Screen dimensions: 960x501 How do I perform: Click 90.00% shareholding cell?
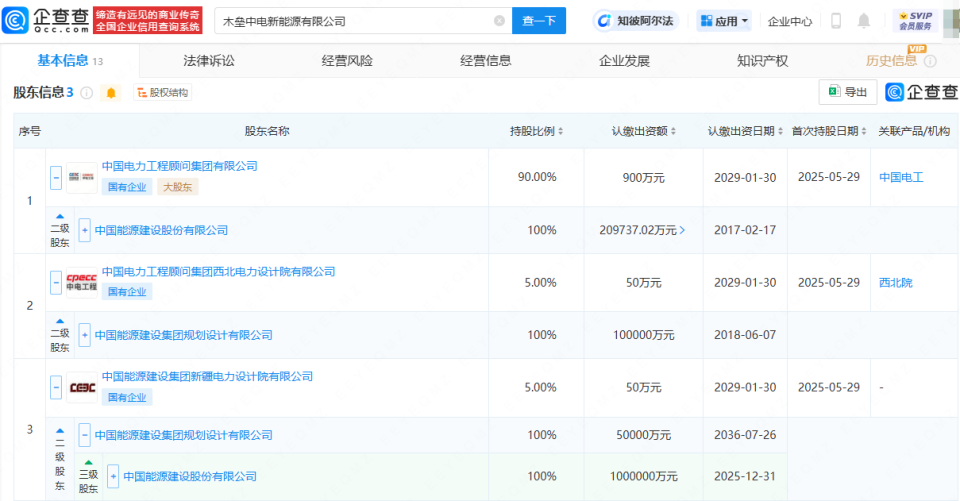click(537, 177)
